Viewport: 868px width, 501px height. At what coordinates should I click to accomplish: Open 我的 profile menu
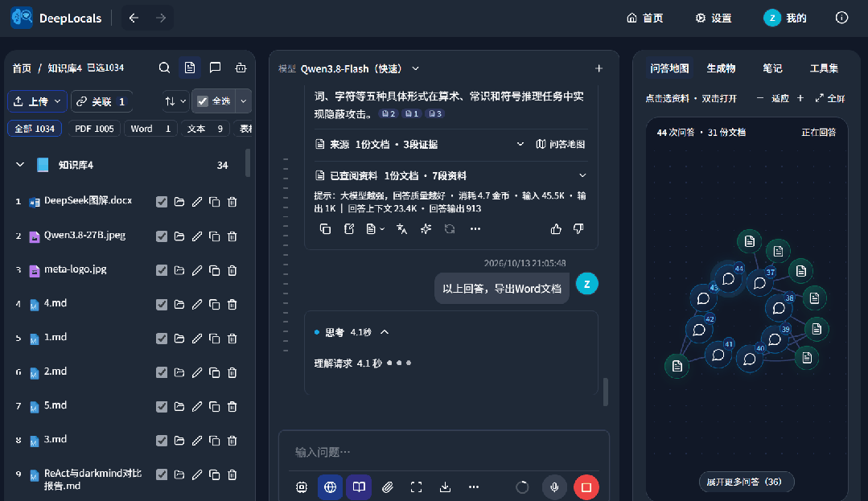click(785, 18)
